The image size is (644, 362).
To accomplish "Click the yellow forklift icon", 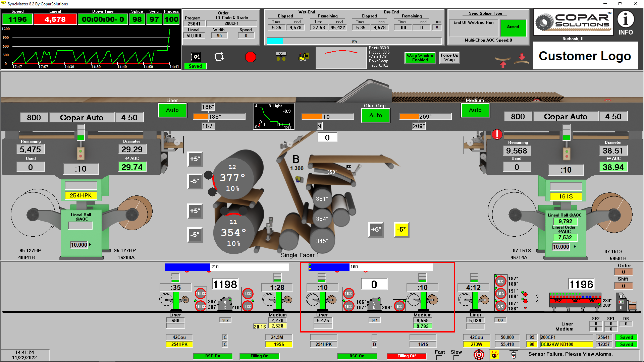I will click(x=304, y=57).
